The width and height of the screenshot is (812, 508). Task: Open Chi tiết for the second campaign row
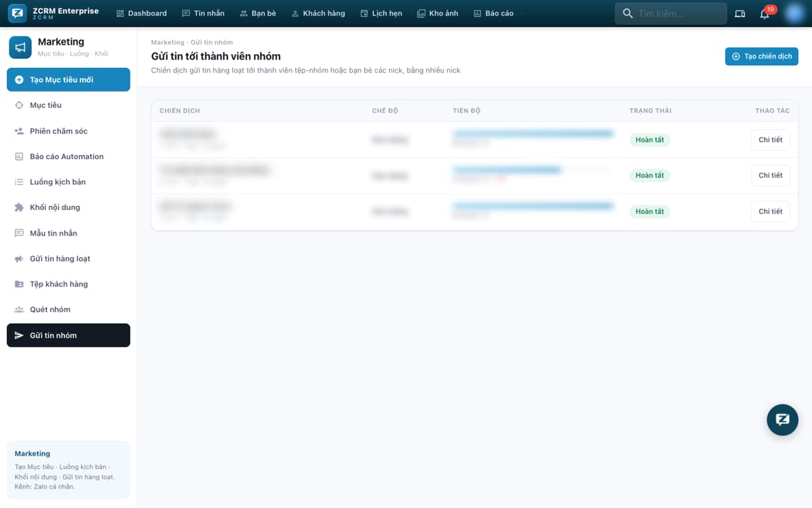[x=770, y=175]
